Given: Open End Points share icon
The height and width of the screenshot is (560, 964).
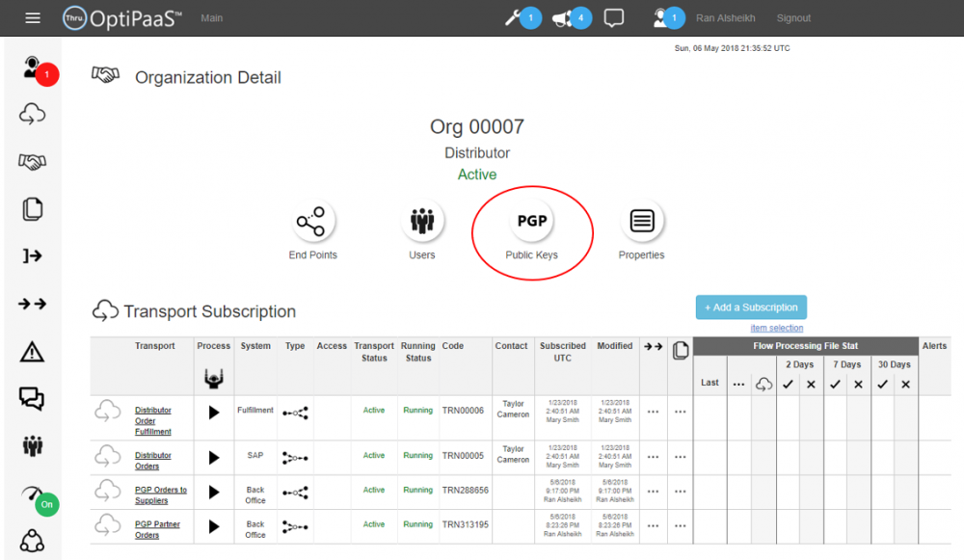Looking at the screenshot, I should pos(312,223).
